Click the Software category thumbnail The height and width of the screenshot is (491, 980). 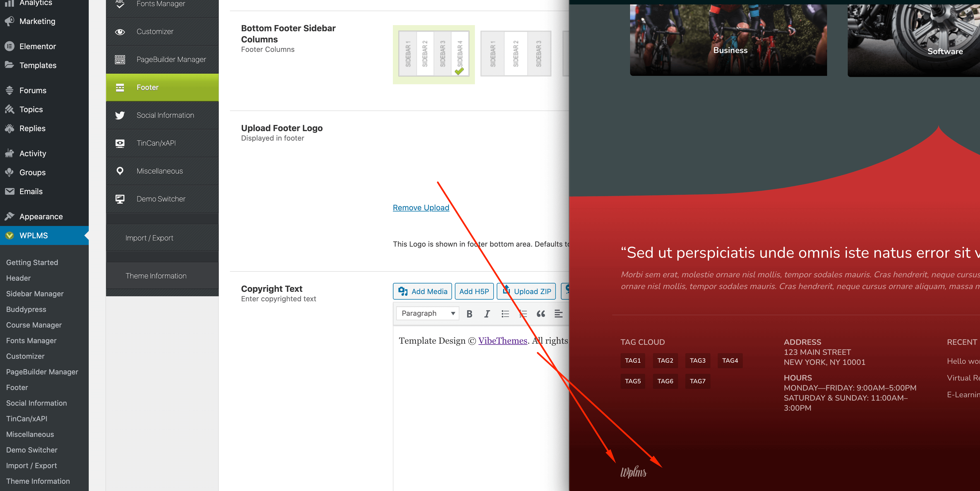point(914,40)
